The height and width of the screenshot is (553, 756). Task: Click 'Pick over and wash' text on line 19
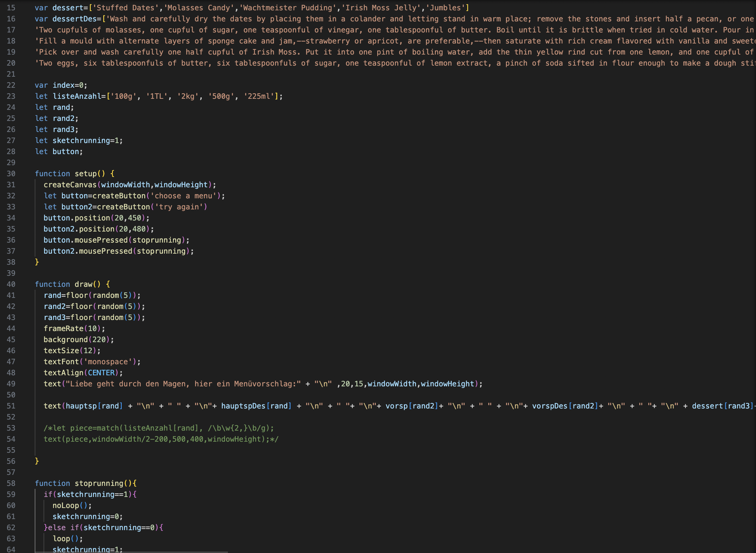click(77, 52)
